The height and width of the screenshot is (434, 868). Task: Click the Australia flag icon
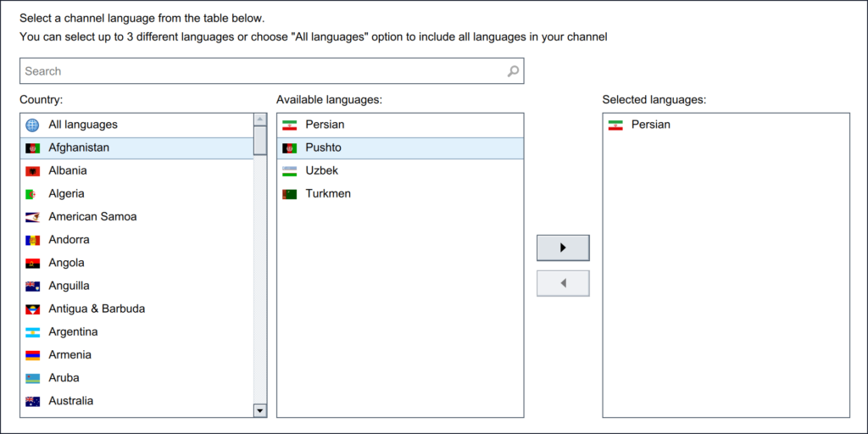(32, 401)
